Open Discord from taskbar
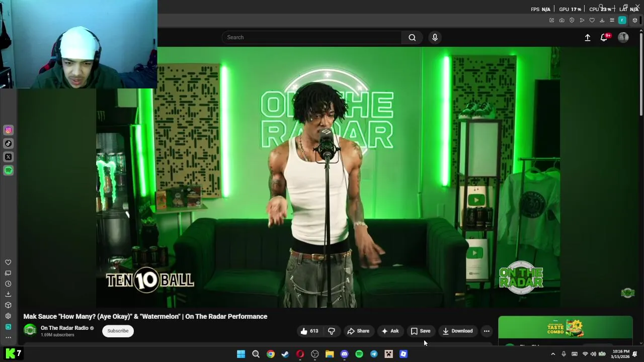The image size is (644, 362). (x=344, y=354)
